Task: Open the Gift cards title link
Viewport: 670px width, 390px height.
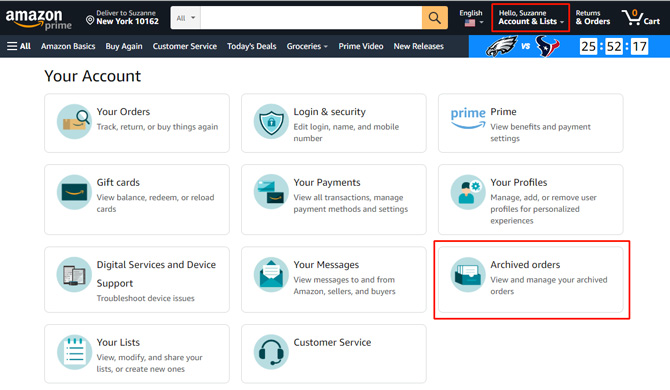Action: [118, 183]
